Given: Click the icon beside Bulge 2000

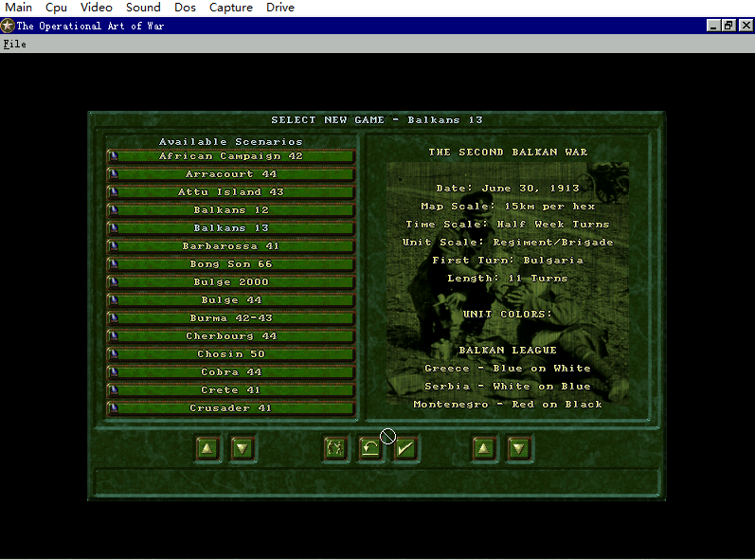Looking at the screenshot, I should click(114, 281).
